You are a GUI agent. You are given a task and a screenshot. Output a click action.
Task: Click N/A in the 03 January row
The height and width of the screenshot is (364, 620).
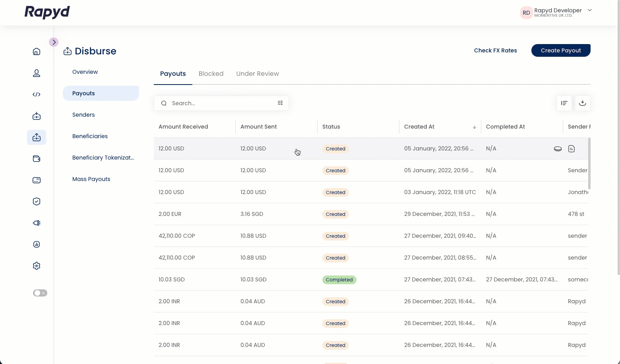coord(491,192)
